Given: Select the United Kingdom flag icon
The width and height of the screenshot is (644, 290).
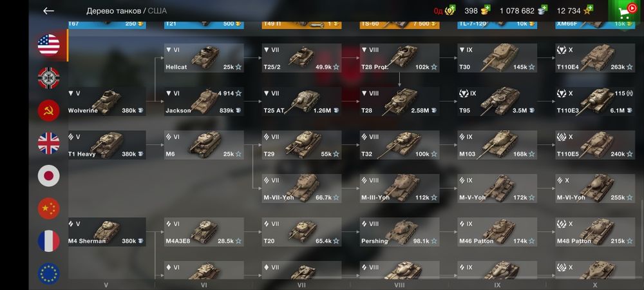Looking at the screenshot, I should 49,143.
